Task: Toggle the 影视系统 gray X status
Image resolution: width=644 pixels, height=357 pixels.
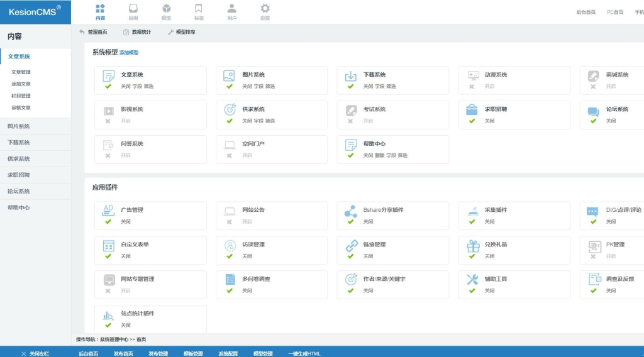Action: pyautogui.click(x=108, y=121)
